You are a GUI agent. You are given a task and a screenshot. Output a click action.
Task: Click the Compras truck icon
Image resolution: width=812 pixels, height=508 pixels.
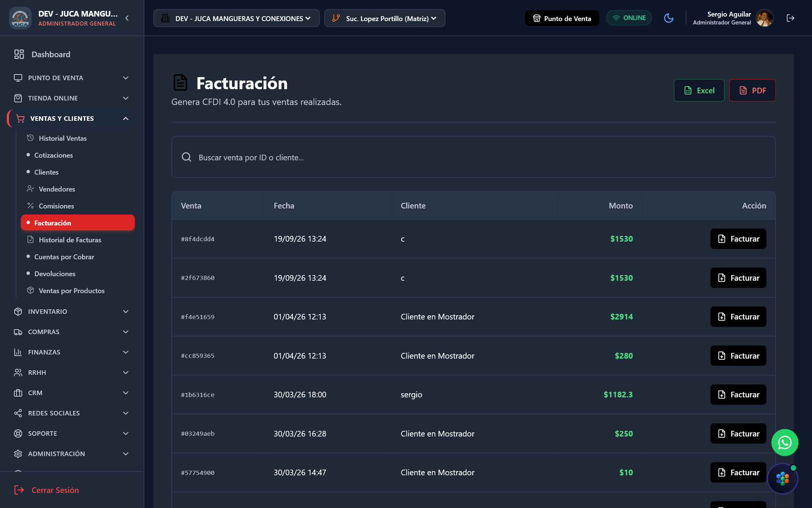[x=18, y=332]
